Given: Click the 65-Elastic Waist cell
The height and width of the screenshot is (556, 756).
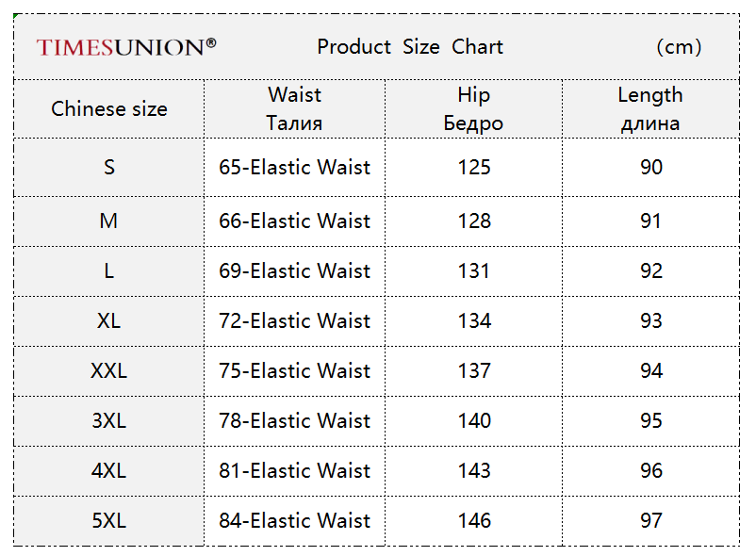Looking at the screenshot, I should [295, 168].
